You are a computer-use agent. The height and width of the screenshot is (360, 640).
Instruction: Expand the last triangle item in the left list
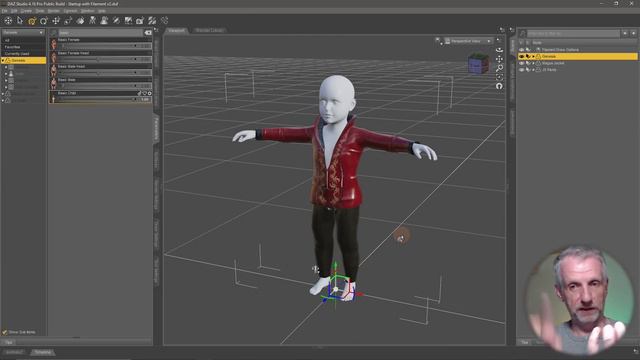point(3,100)
